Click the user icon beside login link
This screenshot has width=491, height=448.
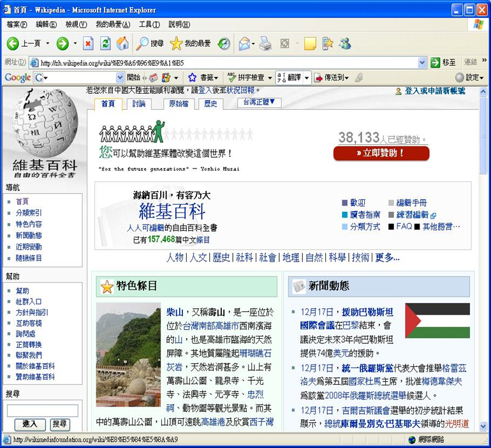(x=399, y=91)
